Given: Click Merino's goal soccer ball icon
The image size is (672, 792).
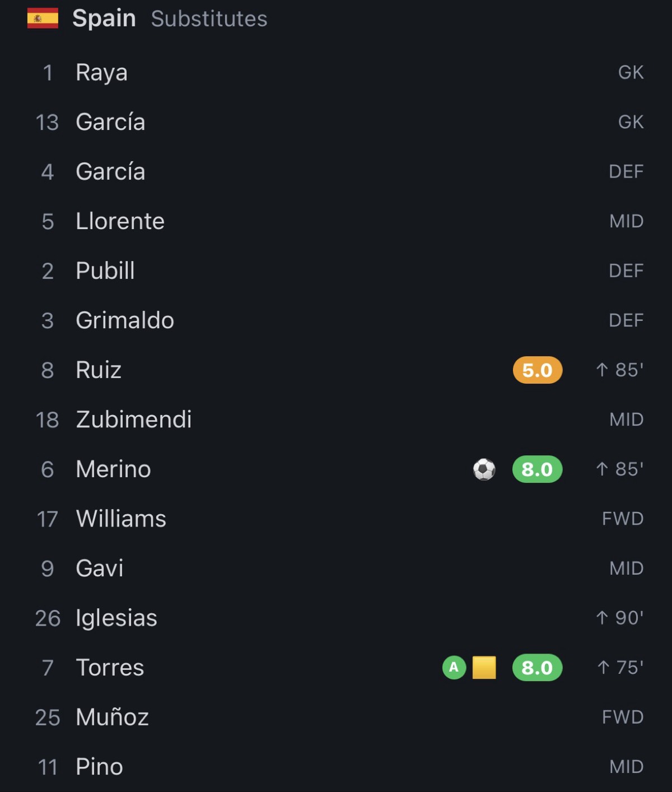Looking at the screenshot, I should [x=484, y=469].
